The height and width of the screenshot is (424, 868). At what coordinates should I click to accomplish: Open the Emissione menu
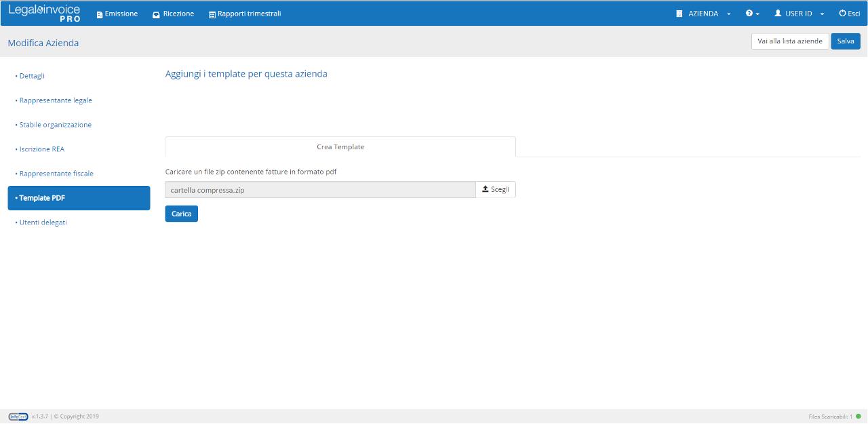click(x=117, y=14)
